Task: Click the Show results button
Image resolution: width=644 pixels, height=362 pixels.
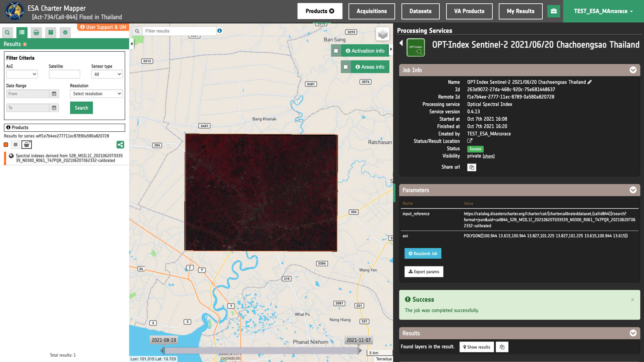Action: 477,347
